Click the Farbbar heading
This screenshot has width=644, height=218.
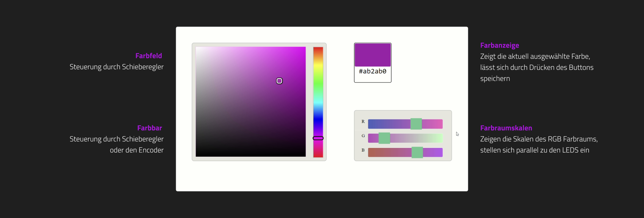[x=150, y=128]
